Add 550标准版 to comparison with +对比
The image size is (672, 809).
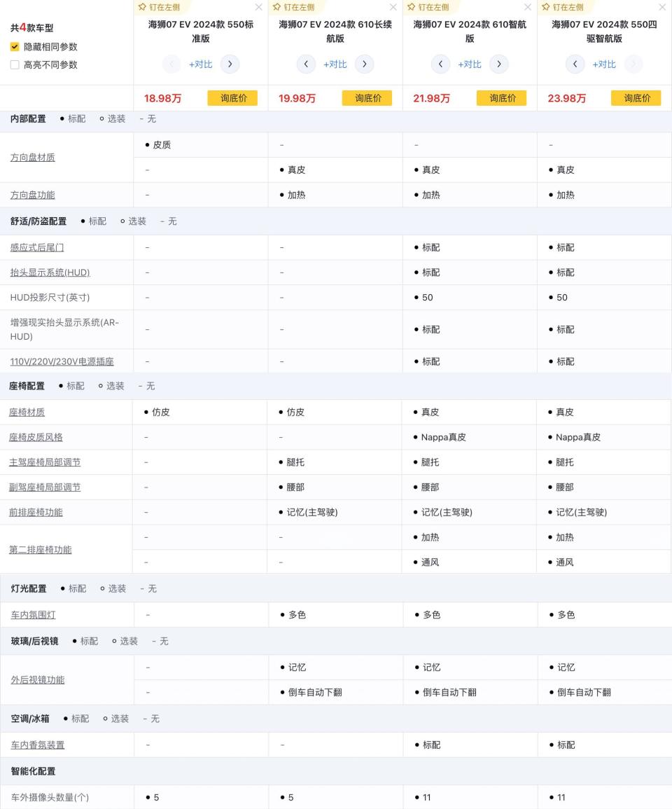pyautogui.click(x=201, y=64)
